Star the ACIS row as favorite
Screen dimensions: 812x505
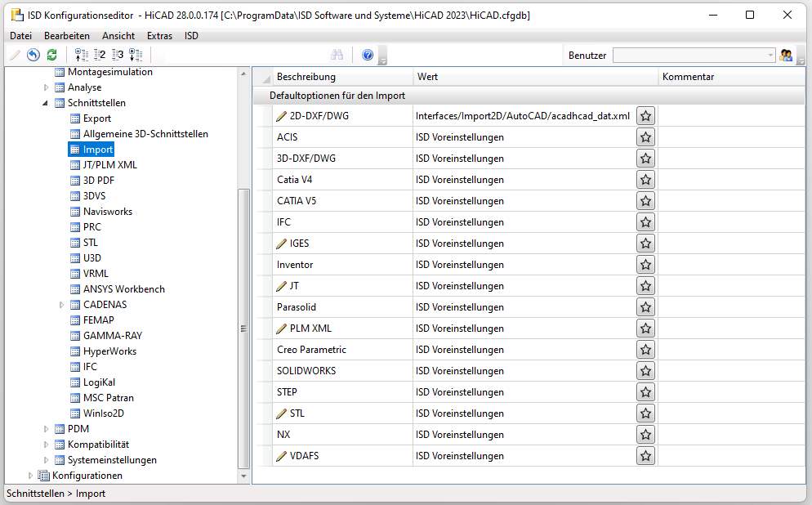pos(646,137)
